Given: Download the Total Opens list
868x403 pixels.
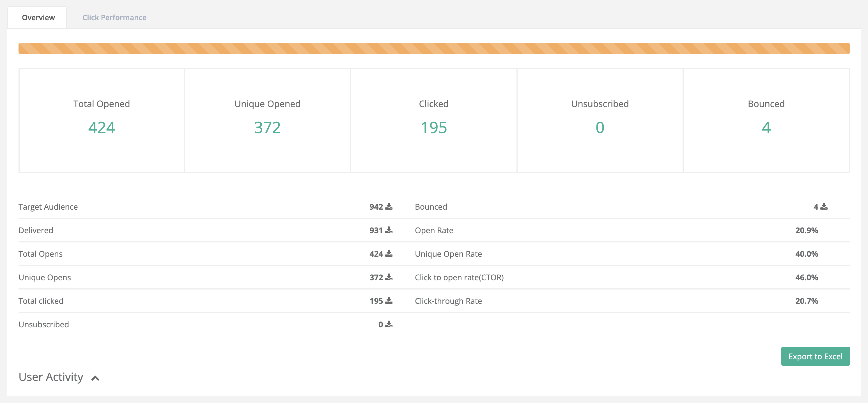Looking at the screenshot, I should point(389,254).
